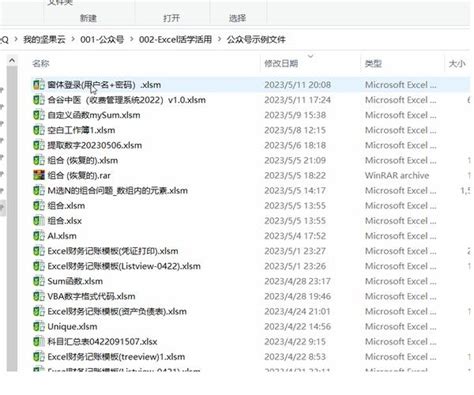The width and height of the screenshot is (474, 395).
Task: Click the icon of Sum函数.xlsm
Action: tap(39, 281)
